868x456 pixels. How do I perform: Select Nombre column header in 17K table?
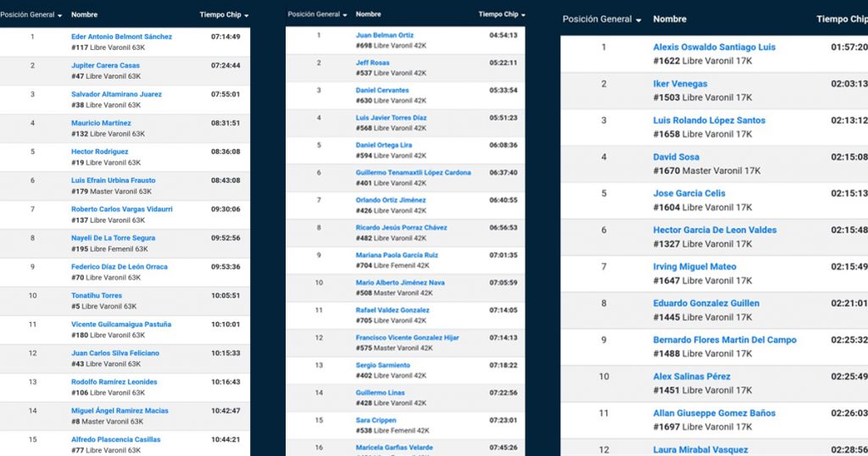670,19
